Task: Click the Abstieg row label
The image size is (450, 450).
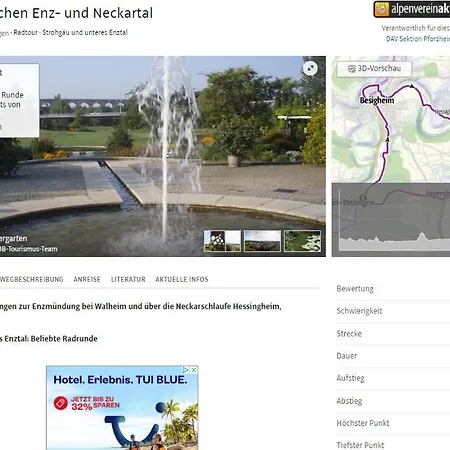Action: (x=349, y=401)
